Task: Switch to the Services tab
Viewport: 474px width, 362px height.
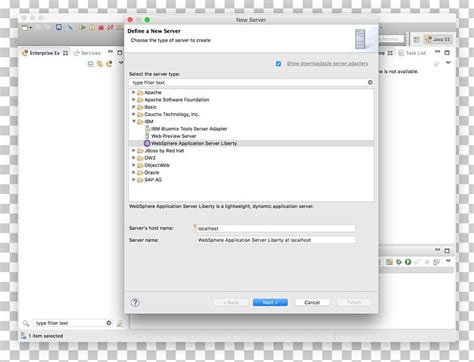Action: point(87,53)
